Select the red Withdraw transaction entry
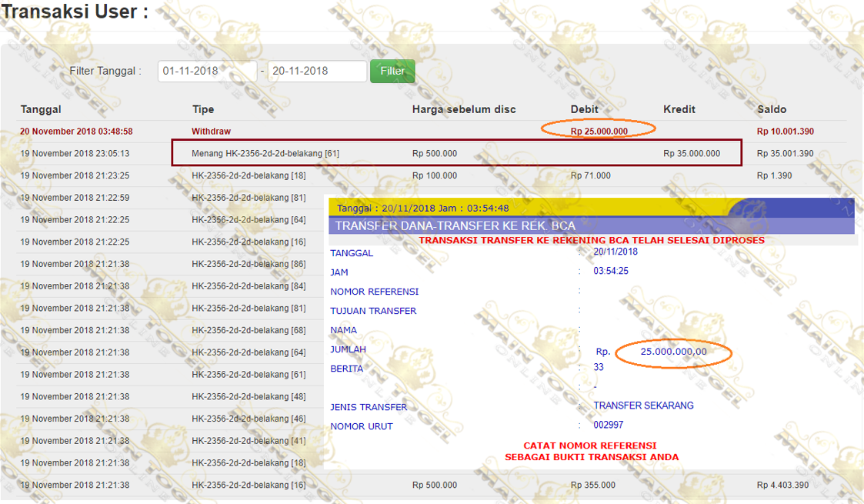 click(x=211, y=132)
